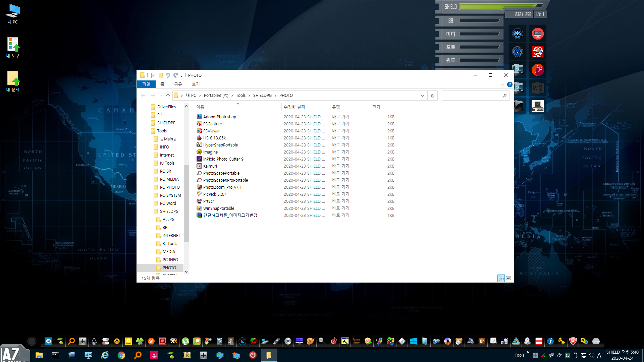
Task: Click the 포토 widget bar
Action: point(479,47)
